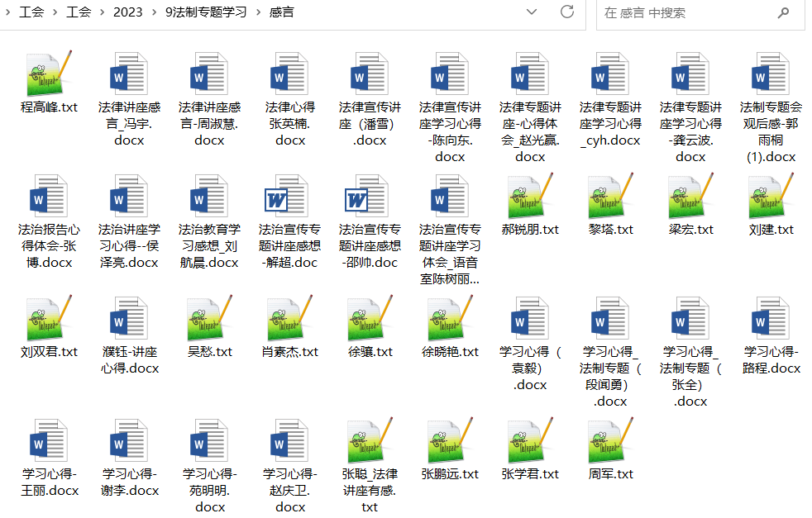Expand the chevron after 9法制专题学习 breadcrumb
Screen dimensions: 812x518
point(257,12)
